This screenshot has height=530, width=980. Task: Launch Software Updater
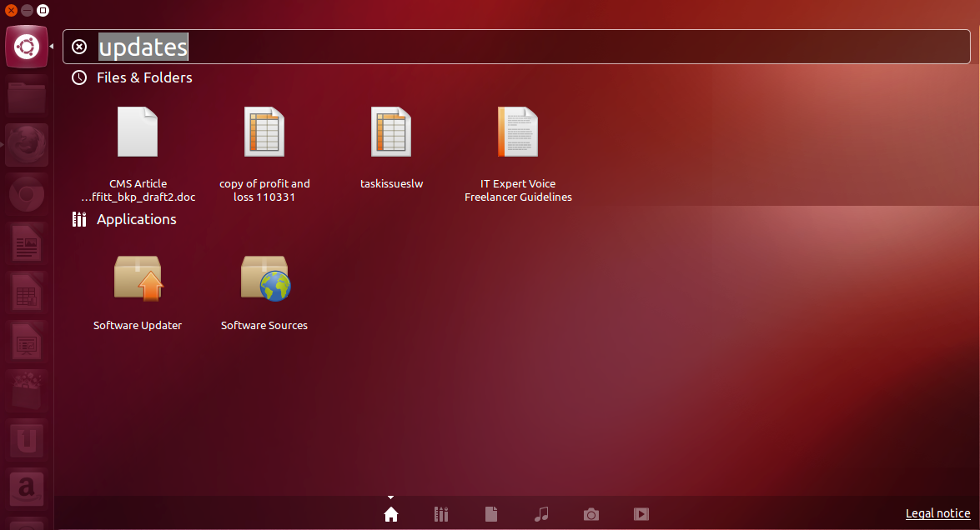point(138,292)
